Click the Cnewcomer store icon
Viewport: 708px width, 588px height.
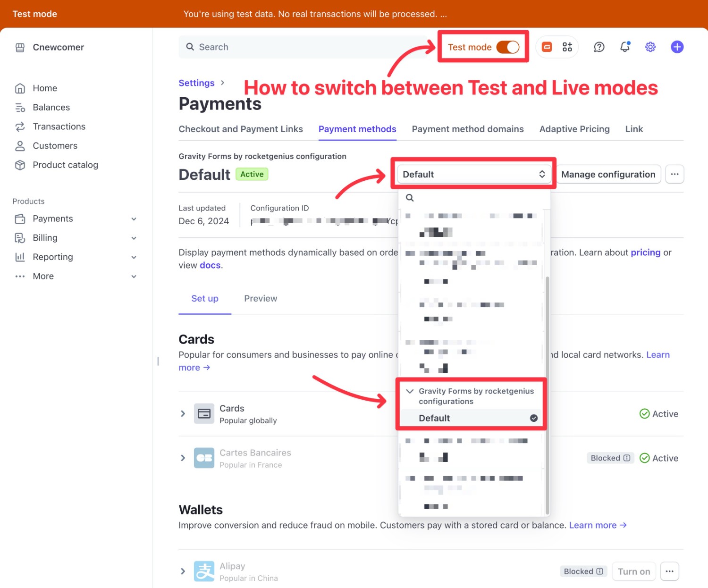point(20,47)
